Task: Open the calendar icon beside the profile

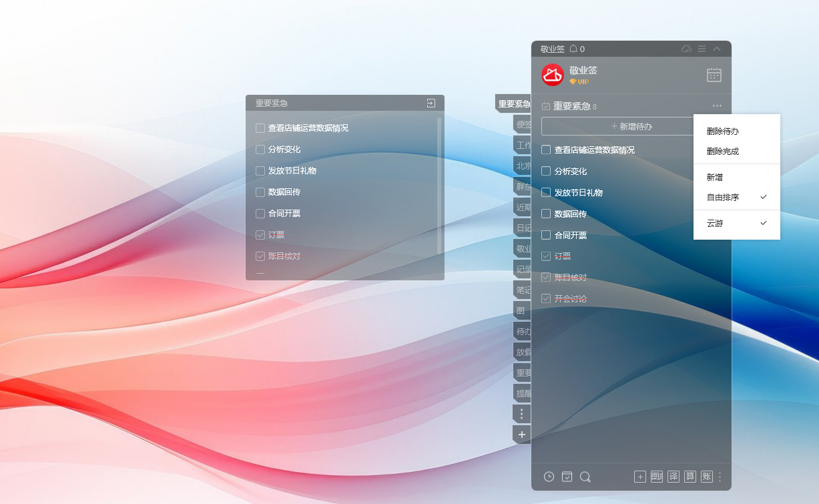Action: coord(714,75)
